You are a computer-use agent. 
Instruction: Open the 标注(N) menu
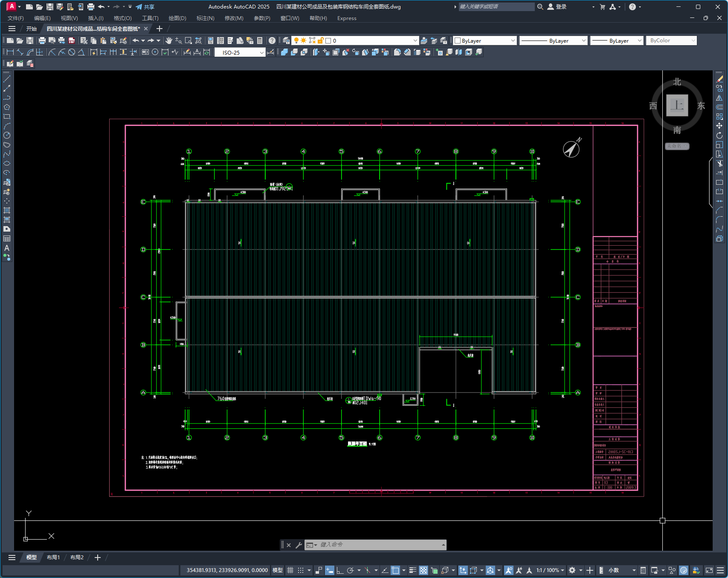coord(205,18)
